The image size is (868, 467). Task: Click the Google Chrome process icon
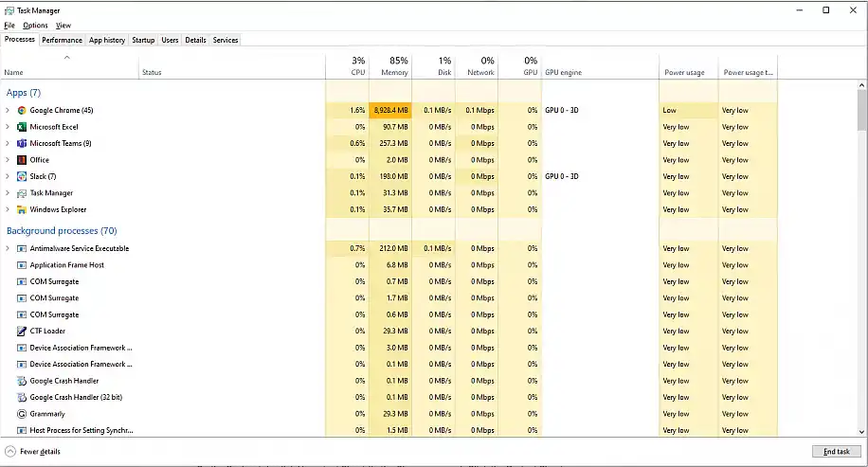[x=22, y=110]
